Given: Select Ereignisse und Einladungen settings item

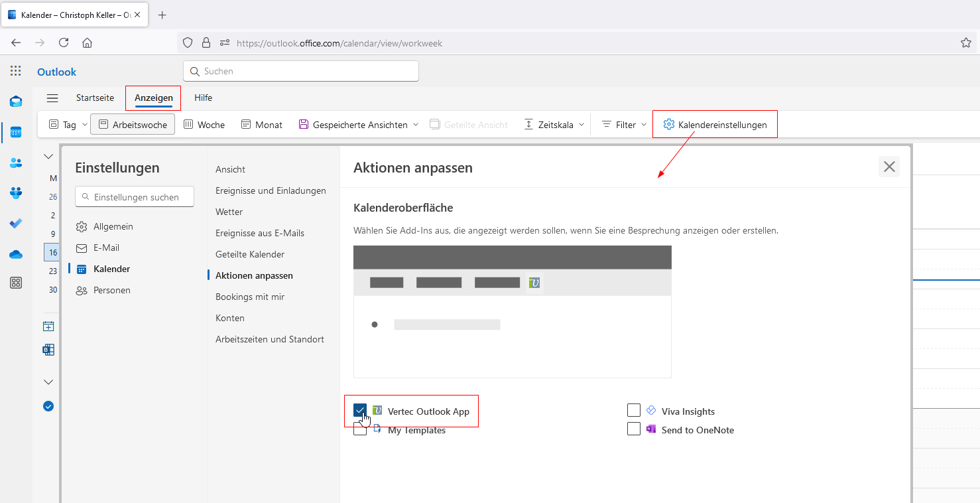Looking at the screenshot, I should coord(271,190).
